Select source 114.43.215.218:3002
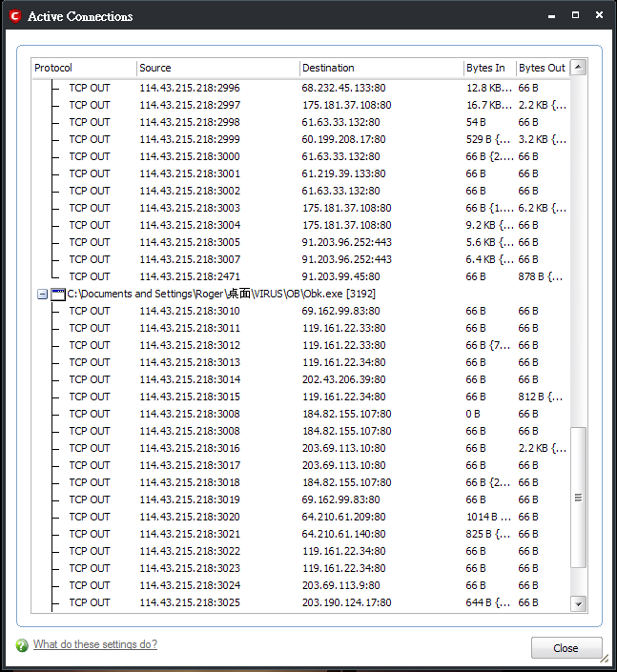 pos(190,191)
